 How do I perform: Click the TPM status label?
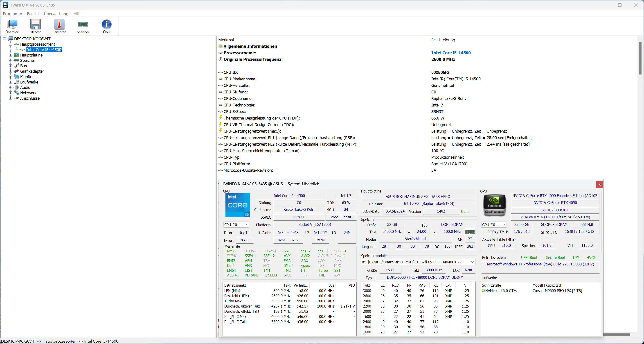tap(576, 257)
